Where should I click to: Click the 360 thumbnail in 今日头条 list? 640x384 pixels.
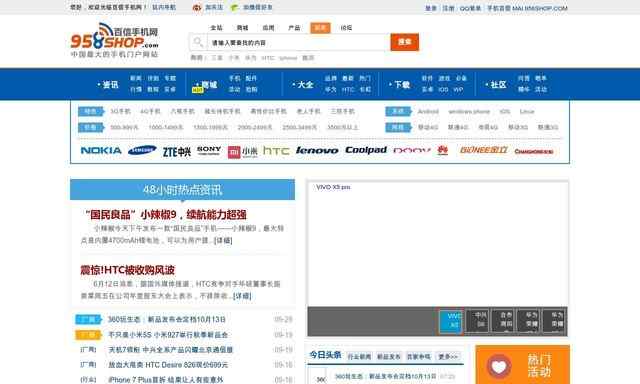[318, 376]
